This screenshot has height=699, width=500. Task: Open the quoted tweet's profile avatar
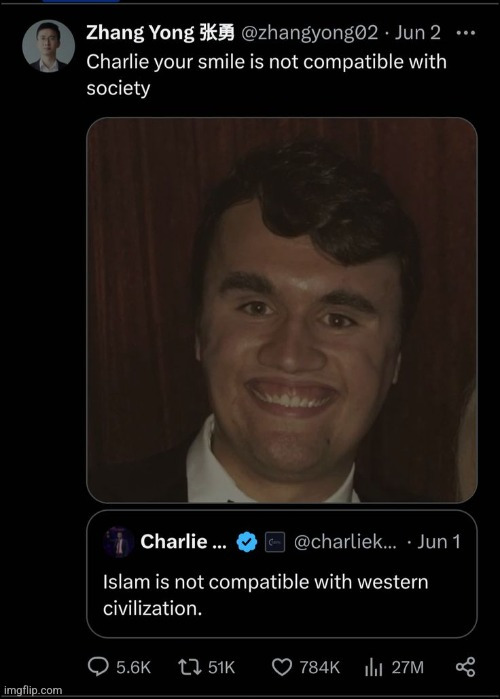118,542
